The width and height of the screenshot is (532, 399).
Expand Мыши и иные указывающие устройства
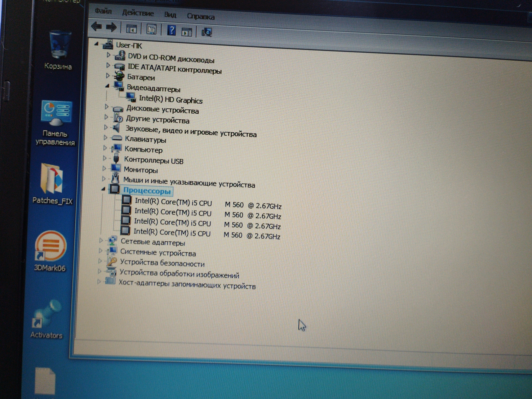[104, 178]
